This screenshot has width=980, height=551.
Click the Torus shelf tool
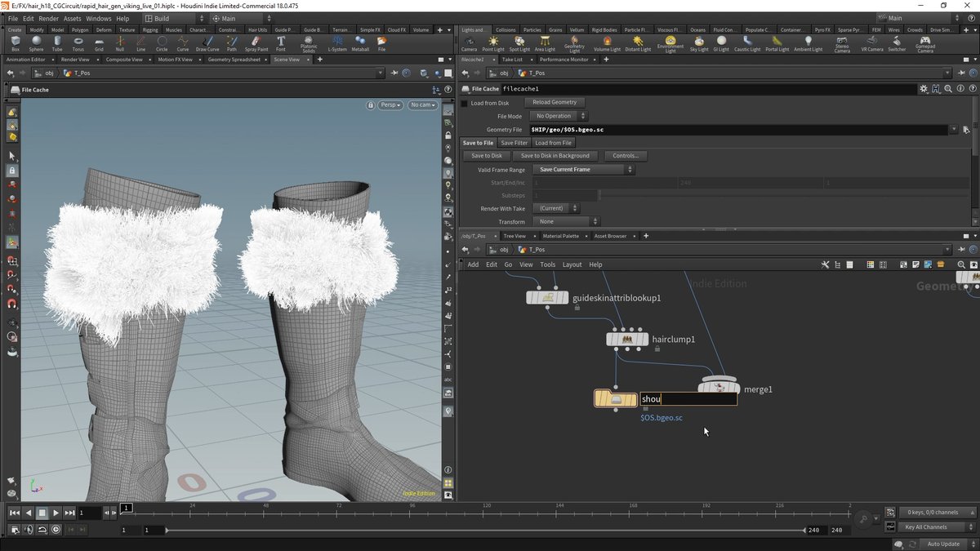(x=78, y=42)
